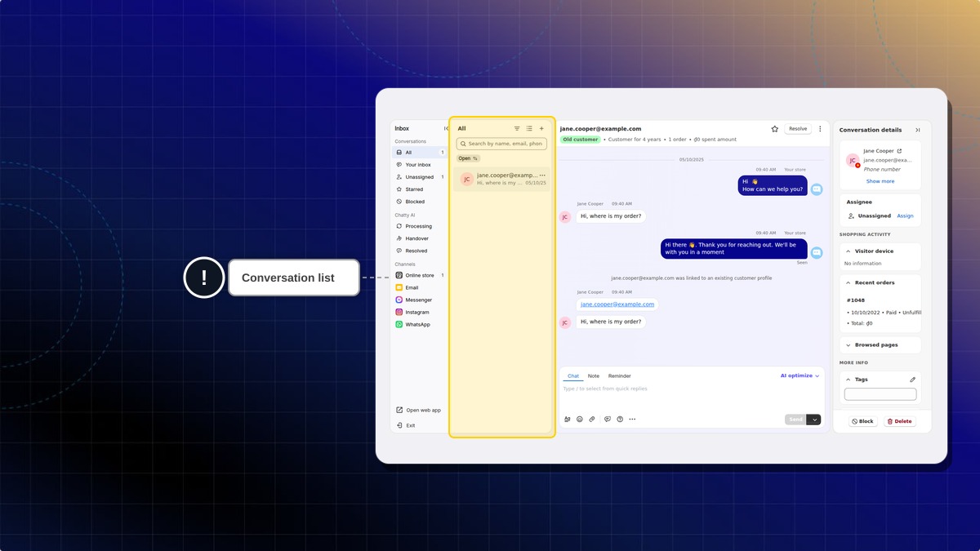Image resolution: width=980 pixels, height=551 pixels.
Task: Click the help question icon in composer
Action: click(620, 420)
